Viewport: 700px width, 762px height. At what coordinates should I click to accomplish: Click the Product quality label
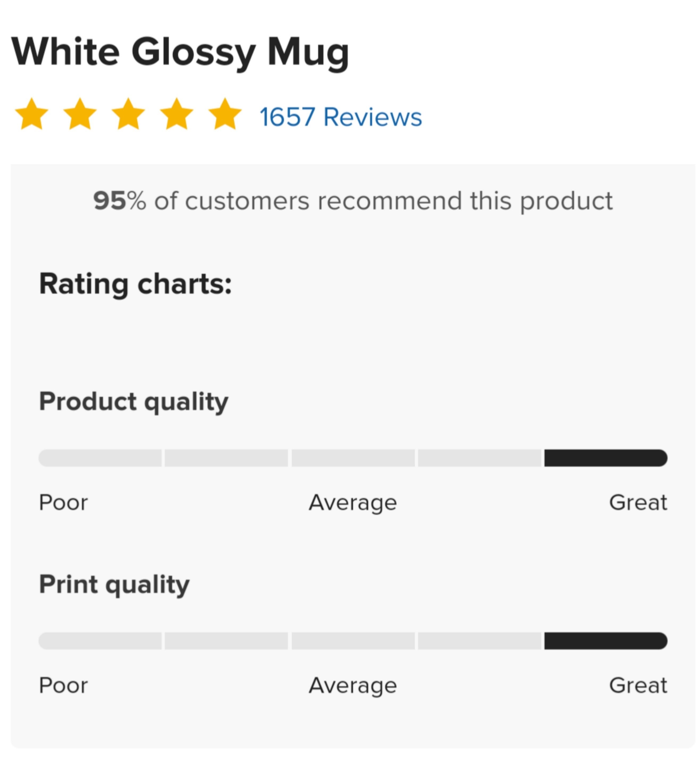134,402
